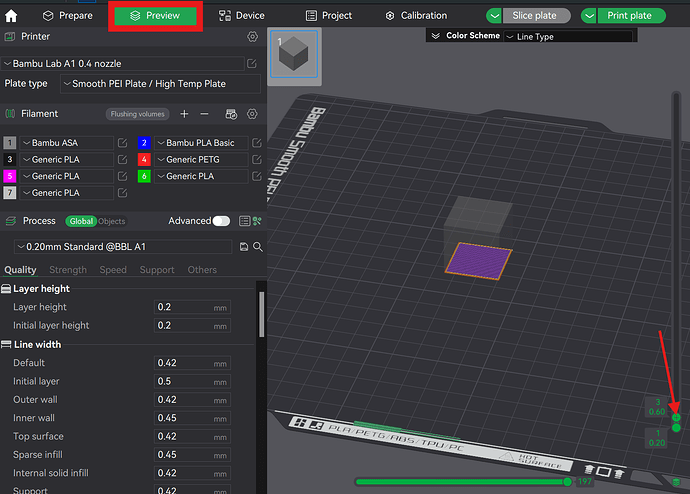
Task: Open the preset compare icon beside Advanced
Action: coord(257,221)
